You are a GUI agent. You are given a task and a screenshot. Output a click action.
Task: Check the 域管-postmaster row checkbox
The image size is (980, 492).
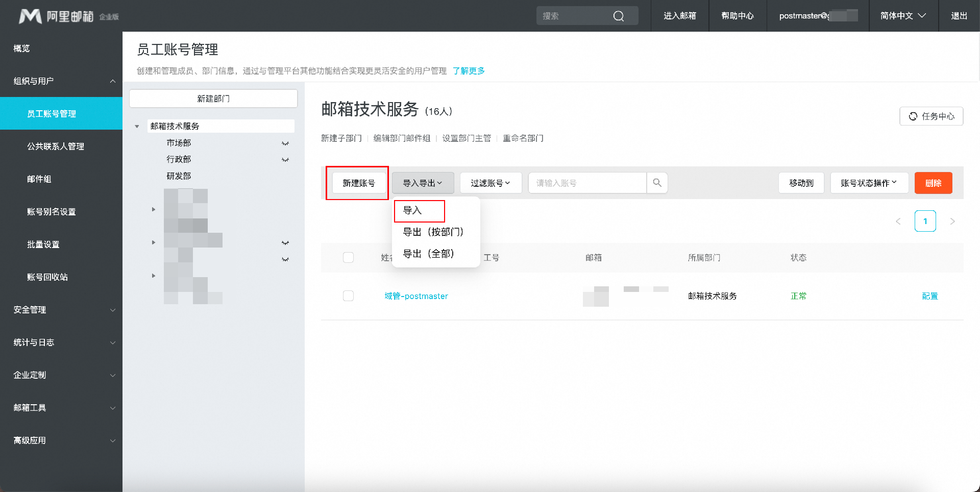tap(349, 296)
